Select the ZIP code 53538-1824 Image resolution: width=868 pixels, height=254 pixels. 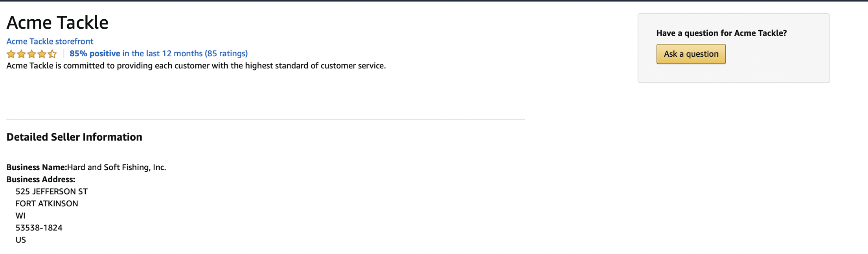pyautogui.click(x=39, y=228)
